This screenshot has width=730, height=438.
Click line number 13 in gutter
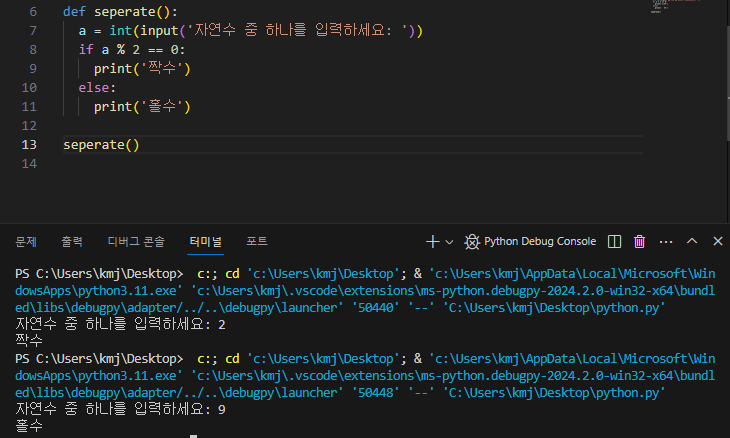29,145
